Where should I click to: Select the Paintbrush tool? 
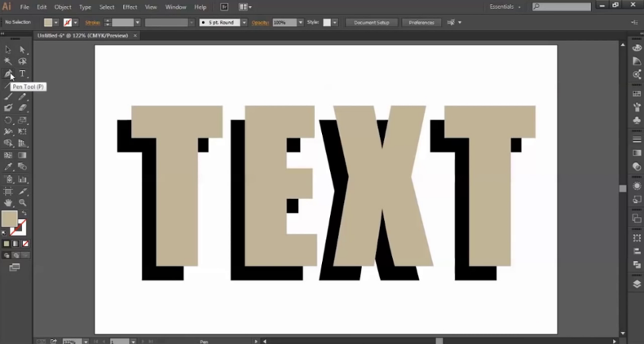click(8, 97)
